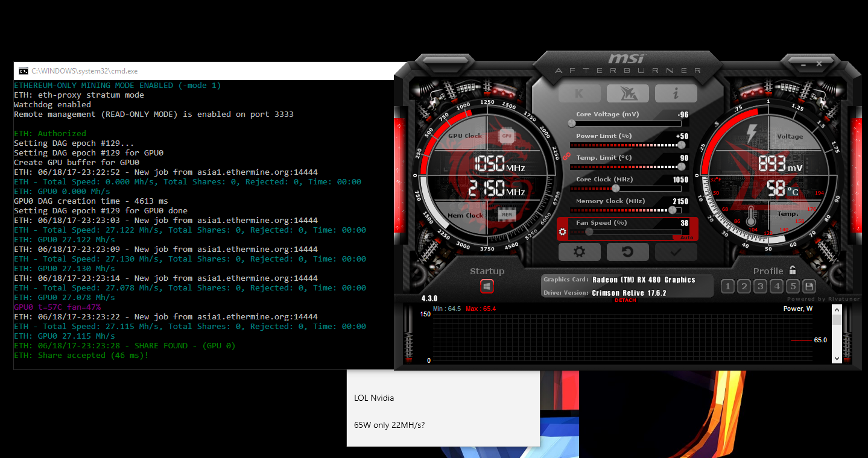
Task: Click the Max : 65.4 graph reading
Action: [481, 309]
